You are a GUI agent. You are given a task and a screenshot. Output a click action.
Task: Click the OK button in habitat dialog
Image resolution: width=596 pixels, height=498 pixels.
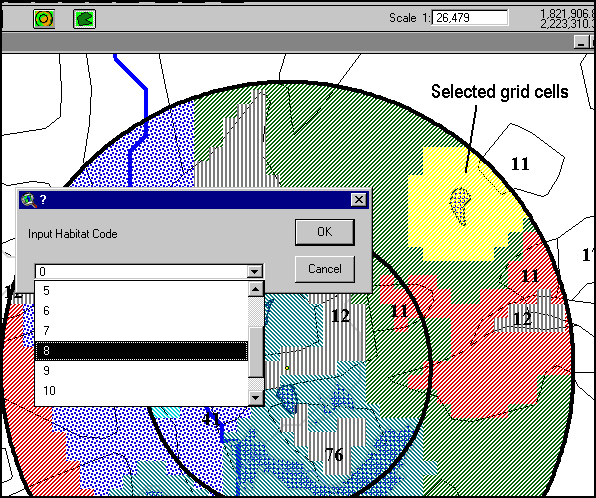pyautogui.click(x=325, y=232)
